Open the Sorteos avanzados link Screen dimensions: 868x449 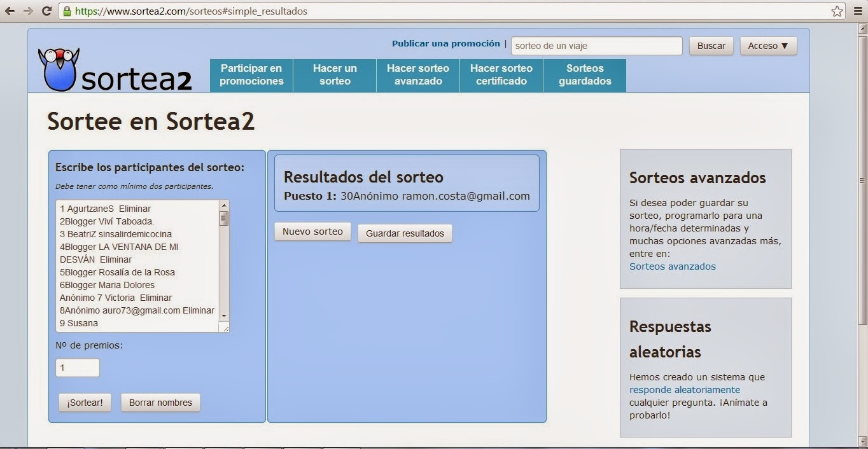[x=673, y=266]
